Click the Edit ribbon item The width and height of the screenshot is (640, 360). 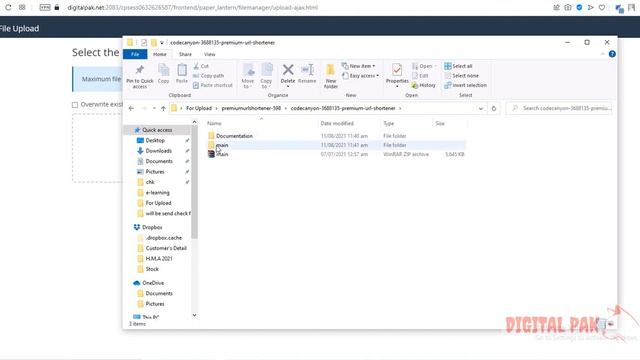click(420, 76)
